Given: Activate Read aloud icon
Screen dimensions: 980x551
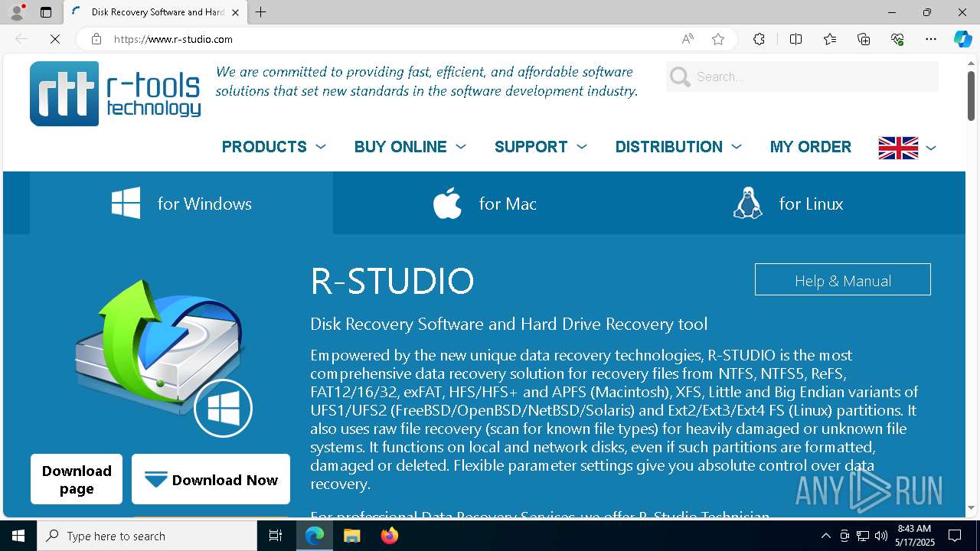Looking at the screenshot, I should pyautogui.click(x=688, y=39).
